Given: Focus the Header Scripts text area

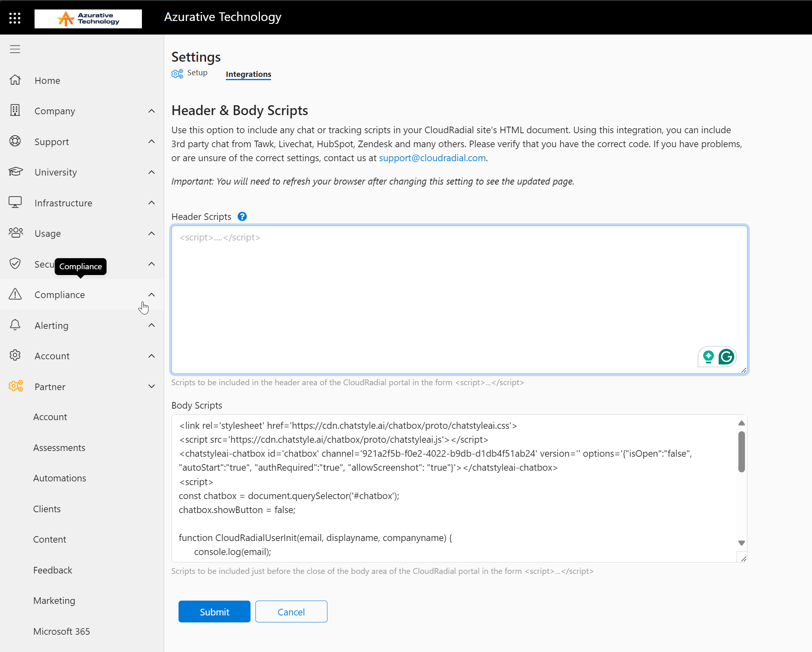Looking at the screenshot, I should coord(459,300).
